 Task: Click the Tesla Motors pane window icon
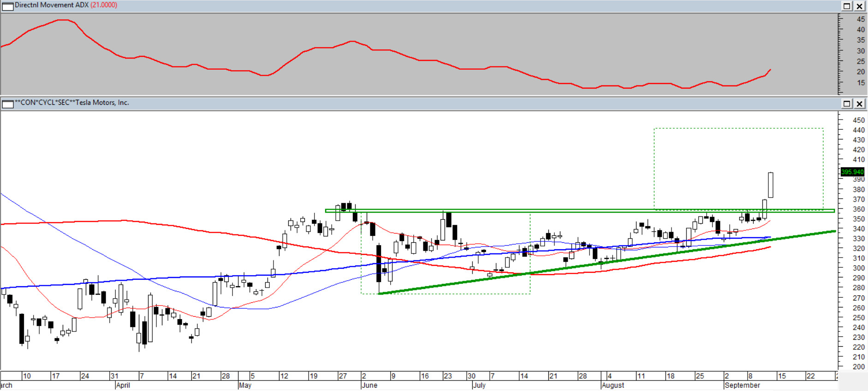click(x=8, y=103)
